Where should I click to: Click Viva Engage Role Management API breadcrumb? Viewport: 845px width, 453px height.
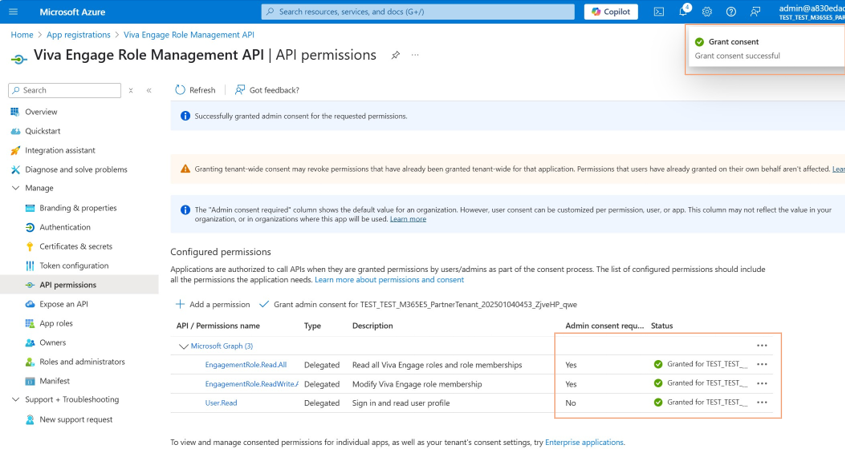coord(189,34)
